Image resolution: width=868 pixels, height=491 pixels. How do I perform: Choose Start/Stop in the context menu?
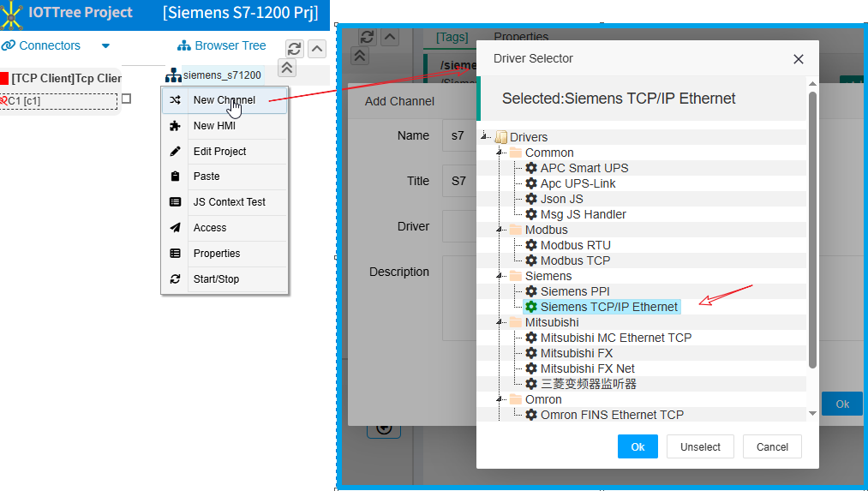(224, 279)
